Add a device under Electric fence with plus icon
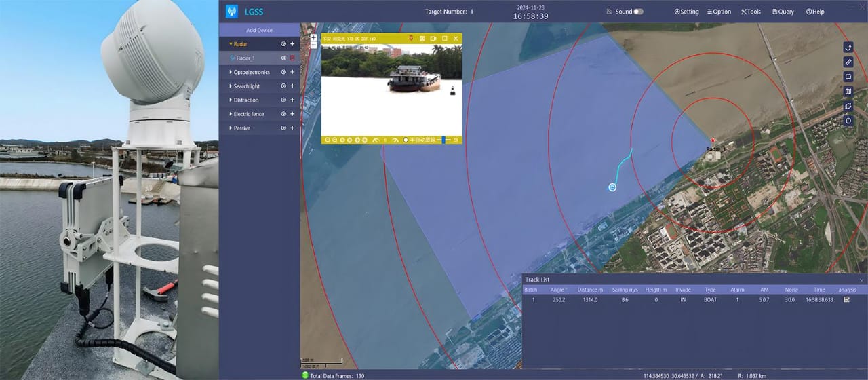This screenshot has height=380, width=868. tap(292, 114)
